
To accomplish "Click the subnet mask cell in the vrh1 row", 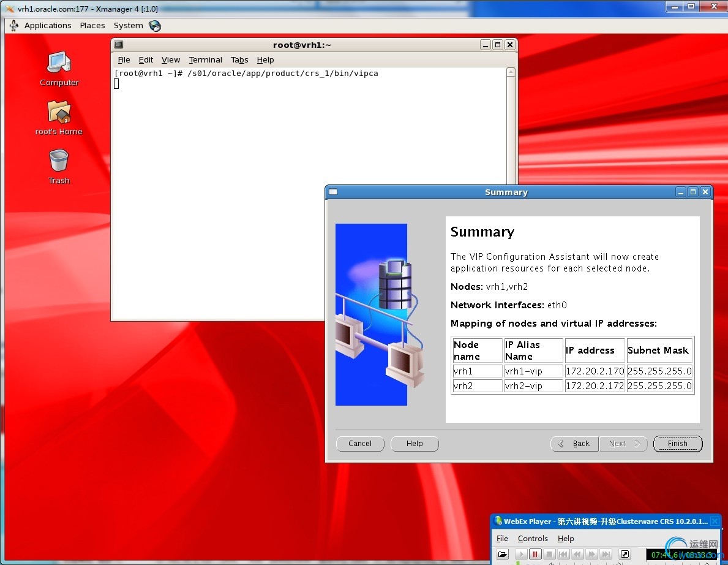I will tap(659, 371).
